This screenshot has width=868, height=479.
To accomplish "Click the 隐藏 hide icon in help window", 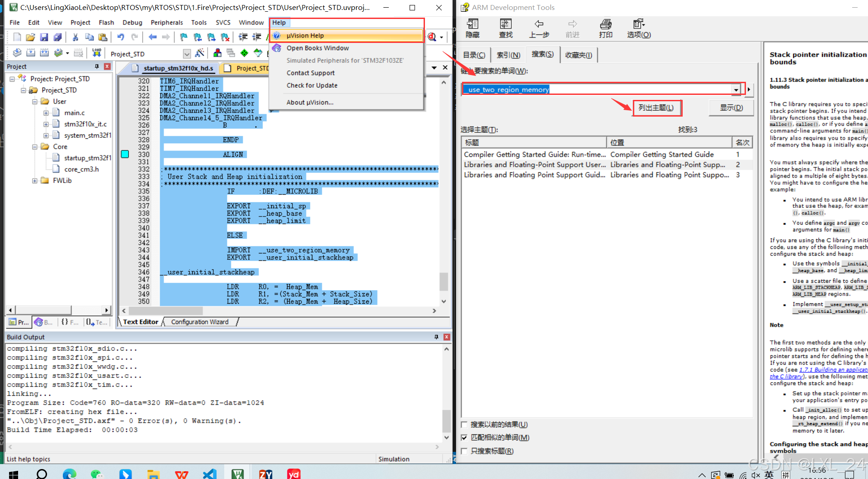I will pos(472,28).
